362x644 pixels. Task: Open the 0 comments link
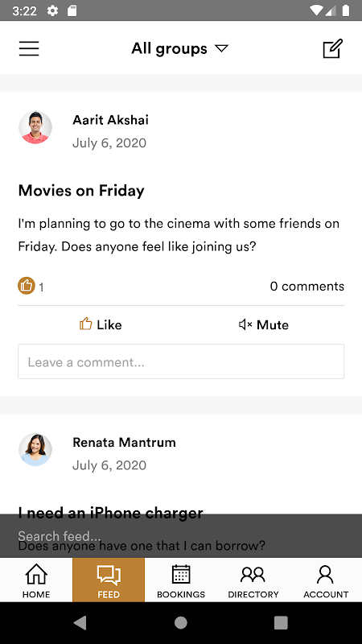tap(307, 287)
